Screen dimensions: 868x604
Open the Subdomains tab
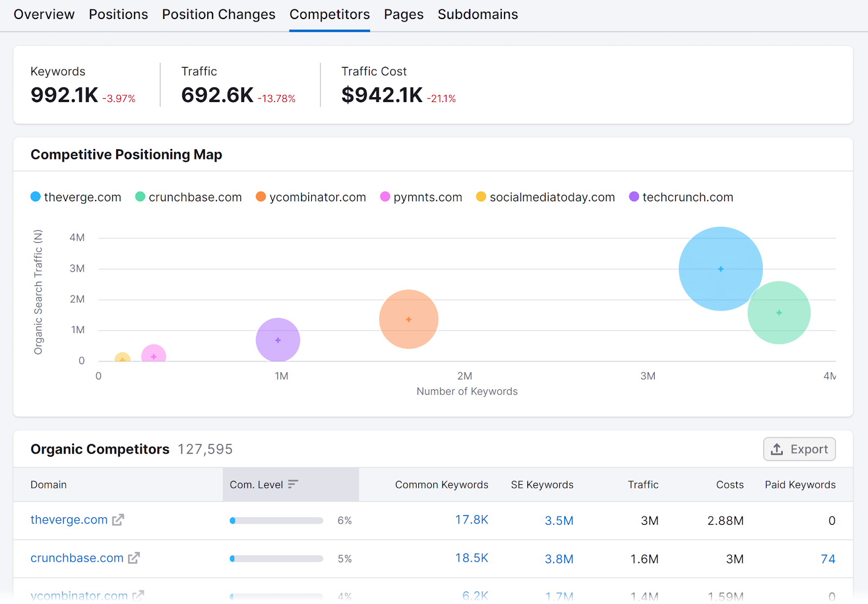pos(477,15)
